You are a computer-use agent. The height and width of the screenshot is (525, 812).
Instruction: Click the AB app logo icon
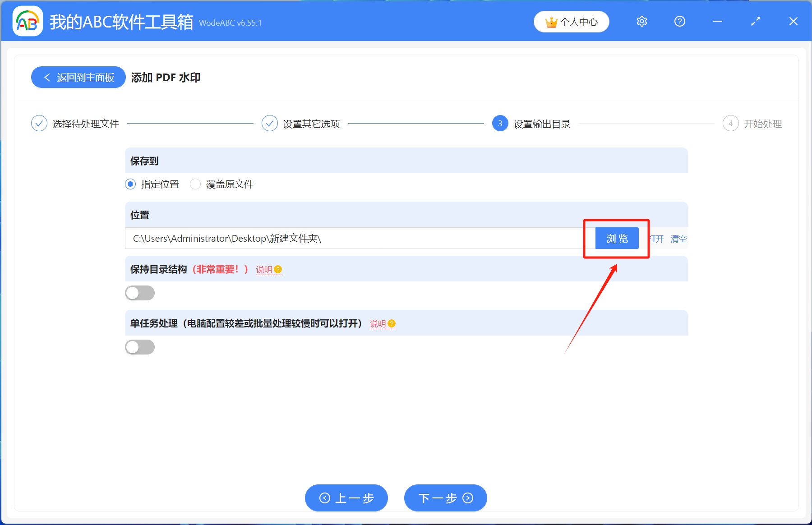click(x=27, y=21)
